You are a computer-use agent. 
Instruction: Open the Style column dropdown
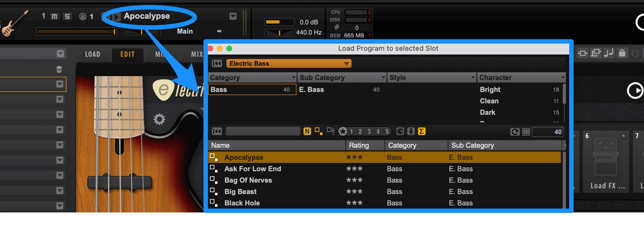(x=473, y=78)
